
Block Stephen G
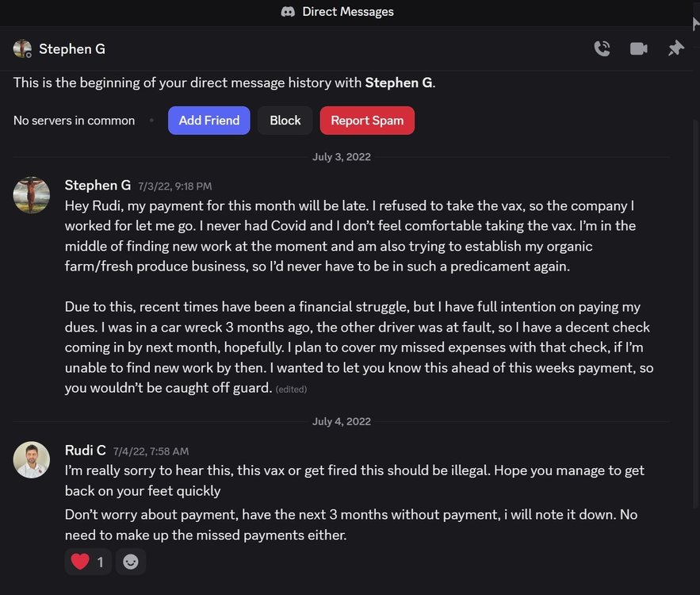(285, 120)
